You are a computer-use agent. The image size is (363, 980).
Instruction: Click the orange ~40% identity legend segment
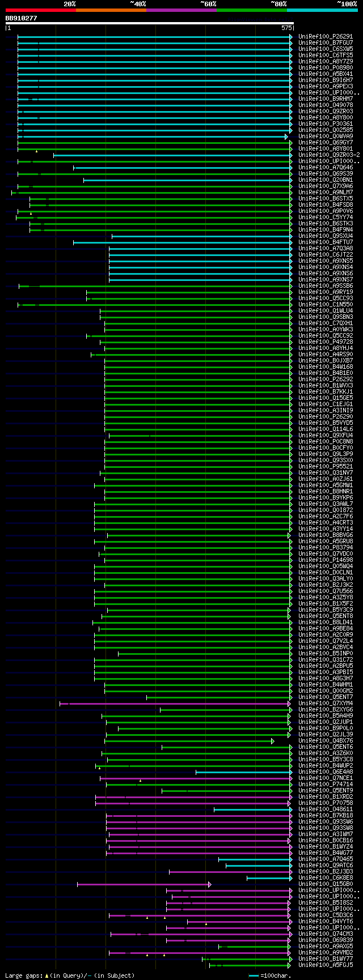111,10
